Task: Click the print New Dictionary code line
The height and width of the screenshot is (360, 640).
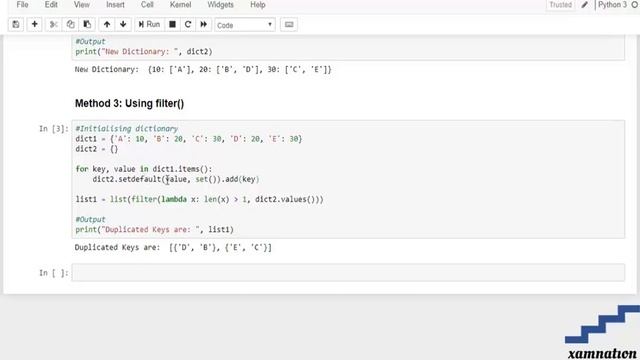Action: tap(144, 51)
